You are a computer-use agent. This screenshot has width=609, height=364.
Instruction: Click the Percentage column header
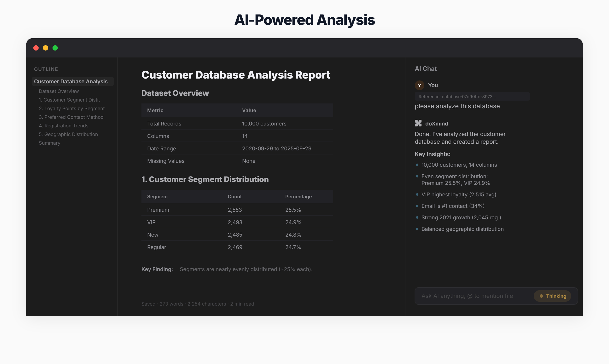pyautogui.click(x=298, y=196)
